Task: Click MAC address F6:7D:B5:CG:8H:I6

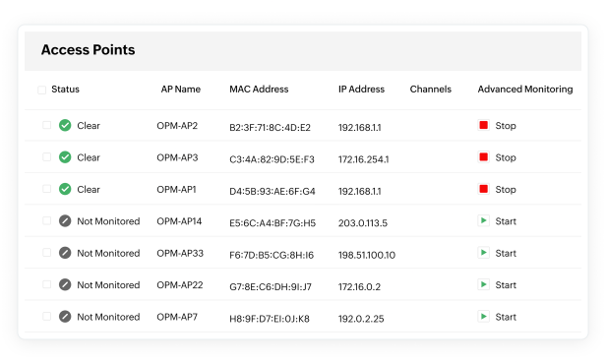Action: 272,255
